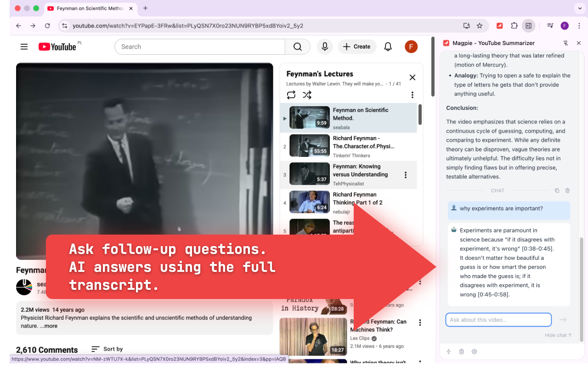The image size is (588, 368).
Task: Close the Magpie side panel
Action: point(579,43)
